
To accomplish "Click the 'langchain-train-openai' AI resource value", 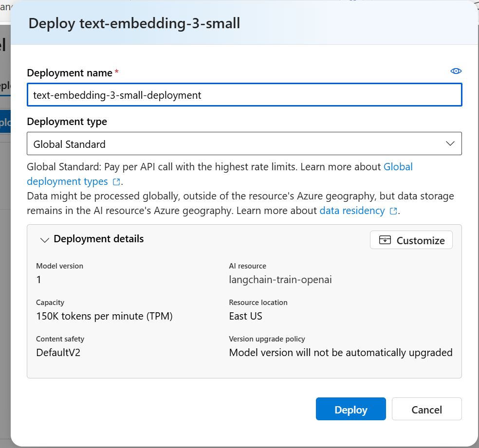I will pyautogui.click(x=280, y=280).
